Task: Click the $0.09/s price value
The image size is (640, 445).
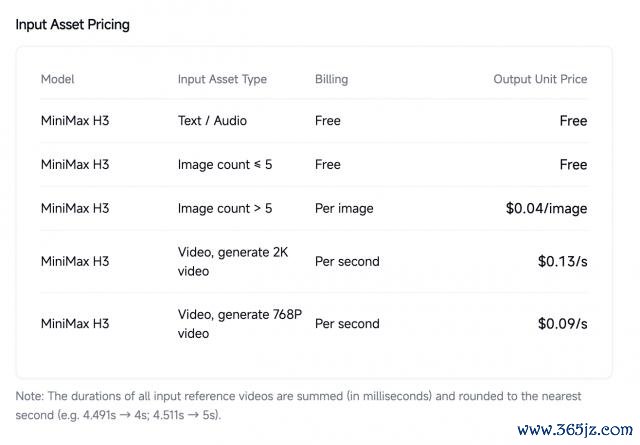Action: point(562,324)
